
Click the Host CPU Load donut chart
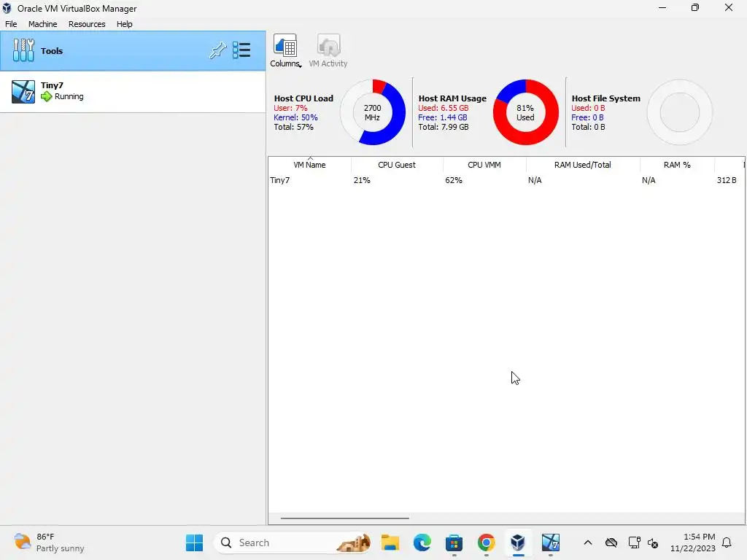tap(373, 112)
